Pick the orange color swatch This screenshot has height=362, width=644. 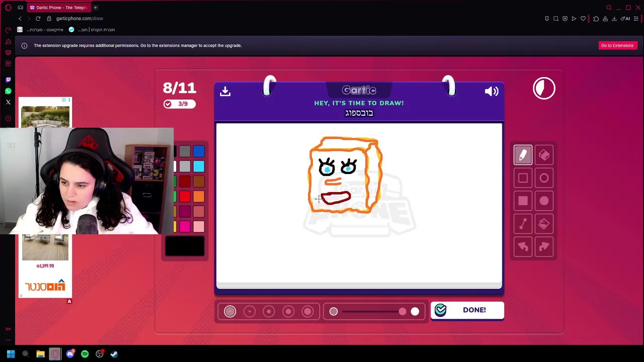click(199, 197)
